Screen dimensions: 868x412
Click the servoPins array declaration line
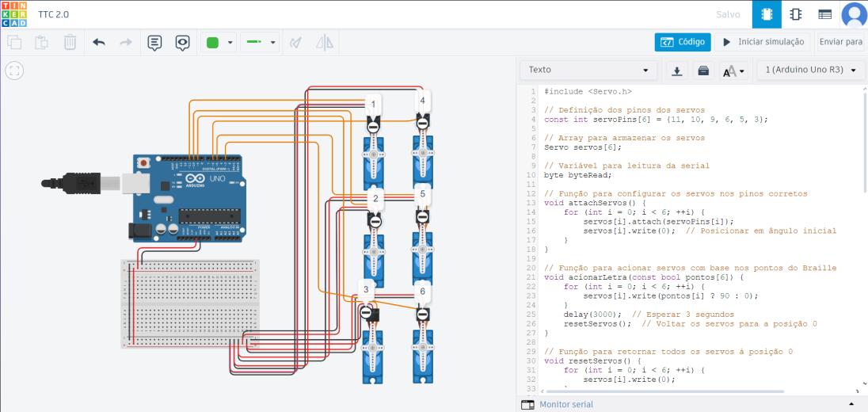[656, 119]
